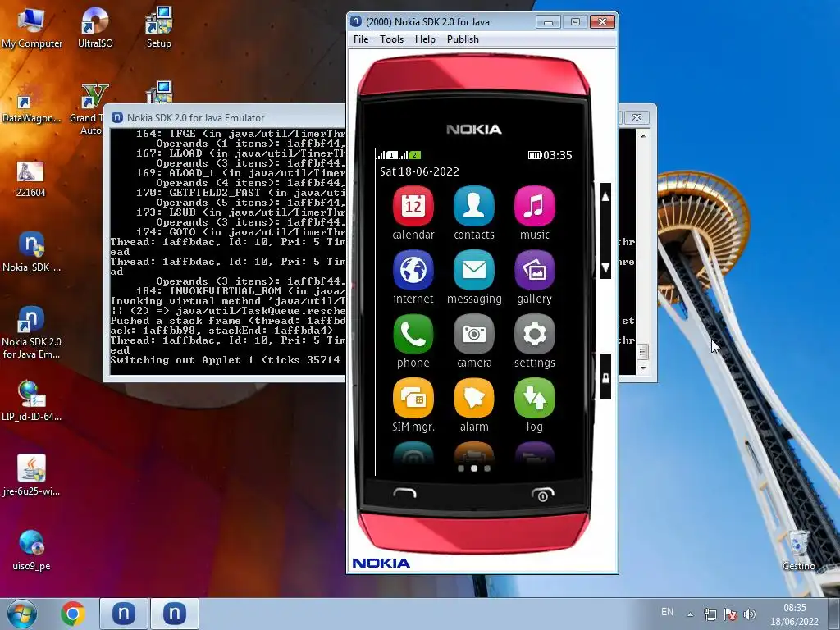Open the internet browser icon
The height and width of the screenshot is (630, 840).
tap(413, 271)
